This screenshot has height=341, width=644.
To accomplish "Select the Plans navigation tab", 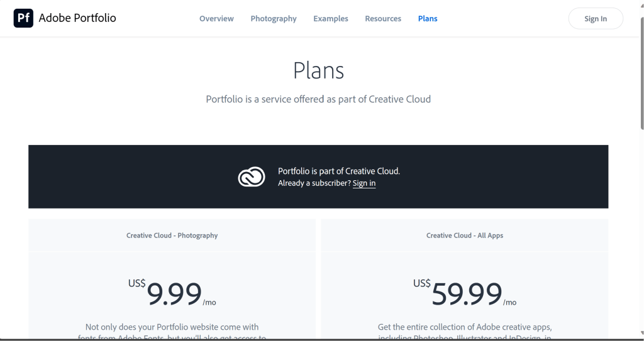I will tap(428, 19).
